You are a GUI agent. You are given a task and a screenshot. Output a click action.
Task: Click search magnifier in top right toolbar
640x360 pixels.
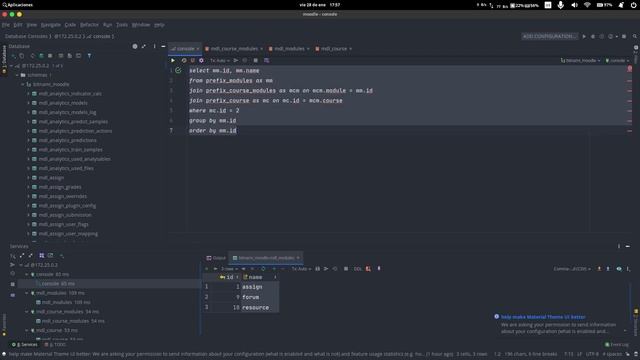point(635,36)
